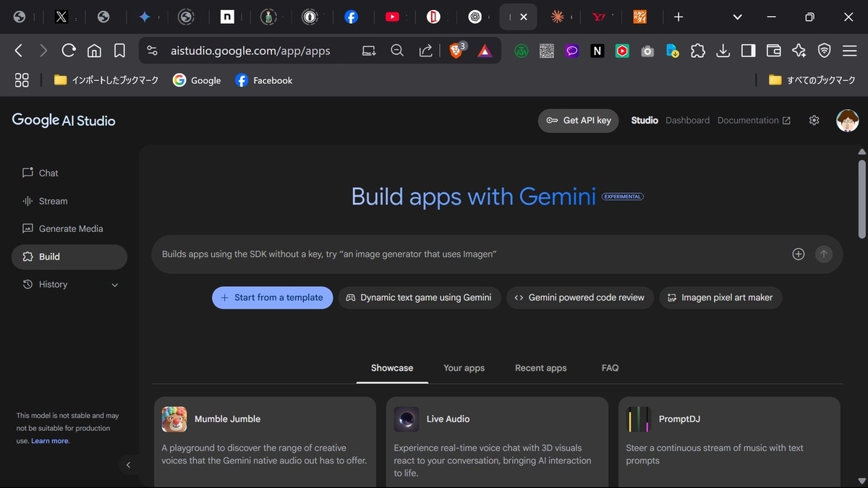Expand the History section chevron
This screenshot has width=868, height=488.
tap(115, 285)
